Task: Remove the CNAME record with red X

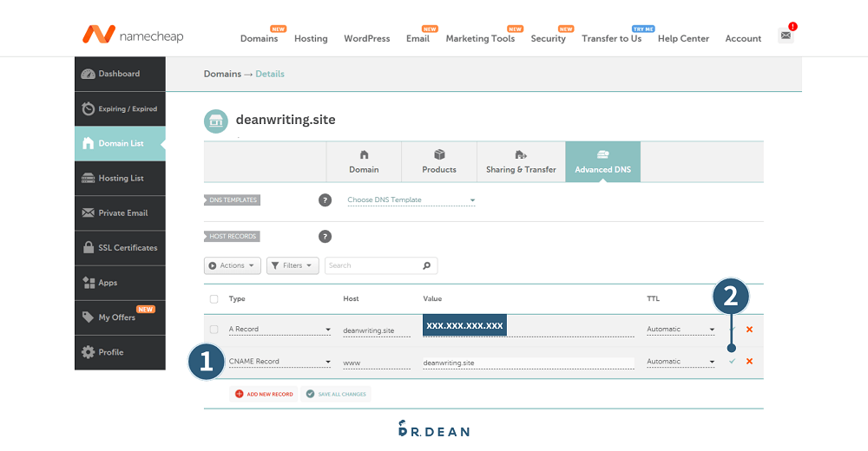Action: (749, 361)
